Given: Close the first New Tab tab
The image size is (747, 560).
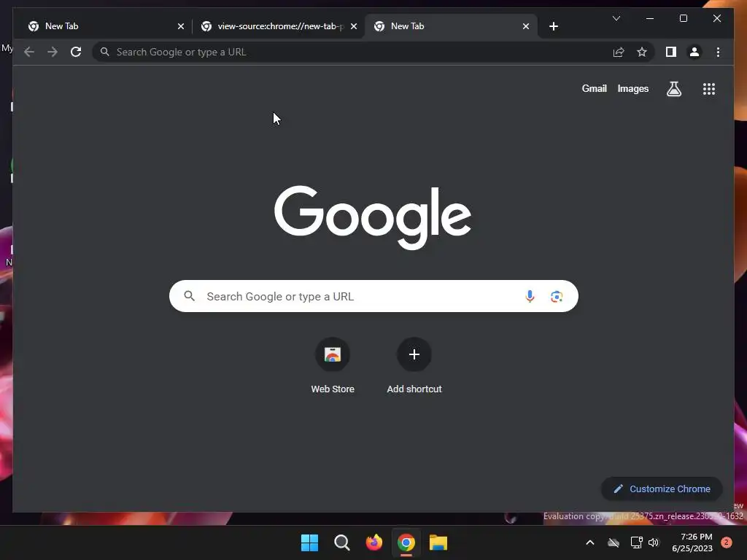Looking at the screenshot, I should (x=181, y=26).
